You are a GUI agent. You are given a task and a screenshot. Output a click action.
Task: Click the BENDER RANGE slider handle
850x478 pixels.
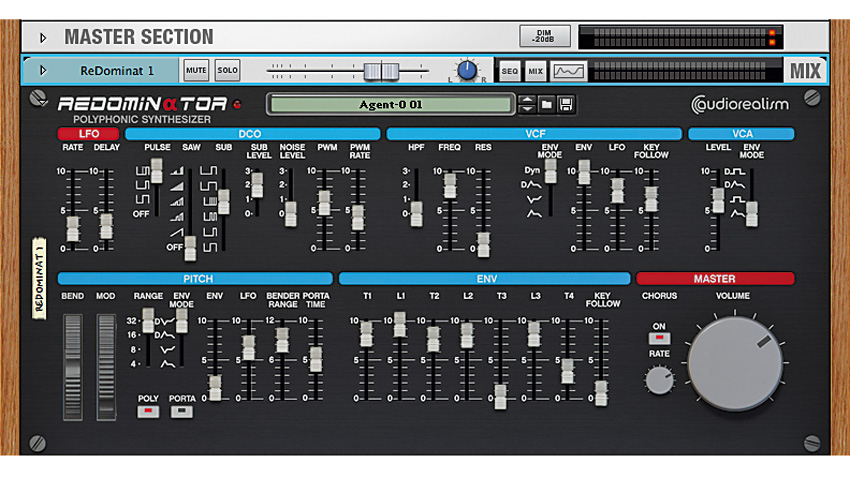pos(282,340)
